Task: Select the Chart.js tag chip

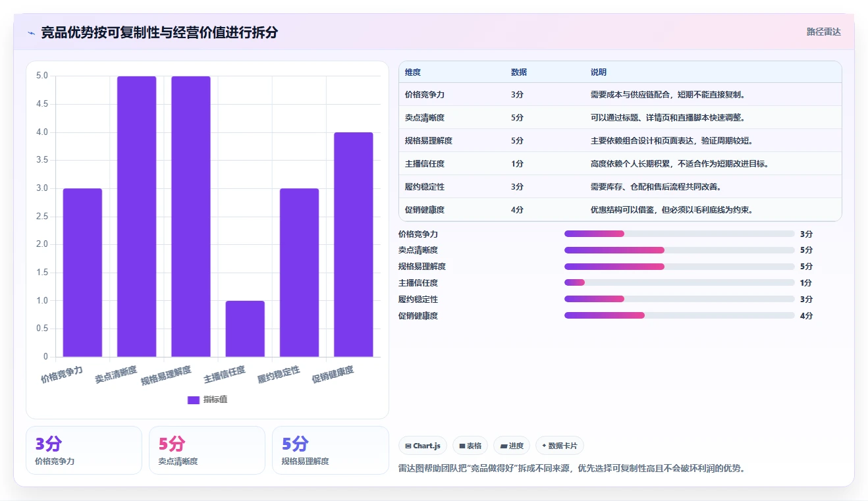Action: 423,446
